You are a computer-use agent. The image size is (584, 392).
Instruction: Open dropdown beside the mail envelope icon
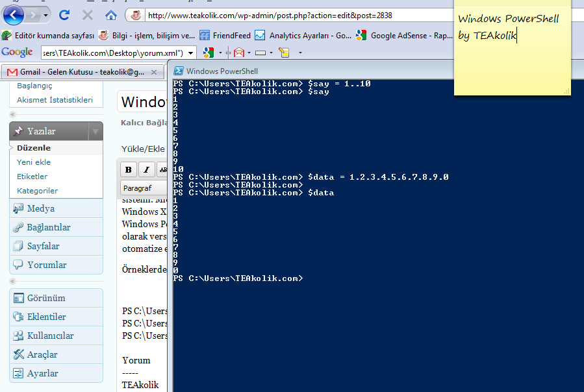249,53
